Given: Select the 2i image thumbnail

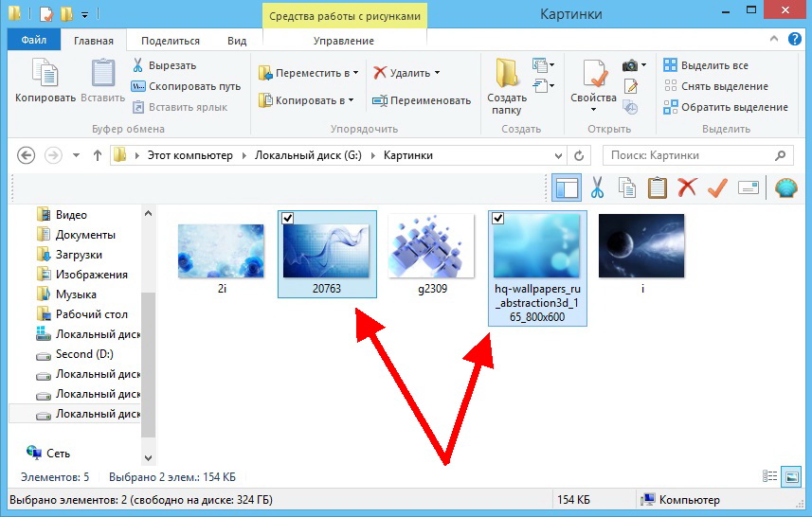Looking at the screenshot, I should coord(221,251).
